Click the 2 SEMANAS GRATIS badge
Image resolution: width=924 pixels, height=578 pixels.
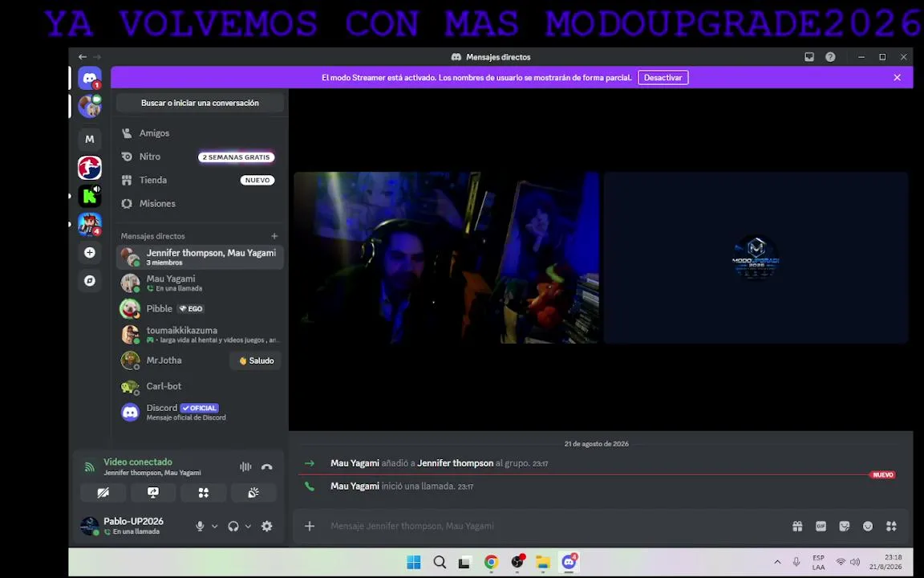tap(237, 157)
